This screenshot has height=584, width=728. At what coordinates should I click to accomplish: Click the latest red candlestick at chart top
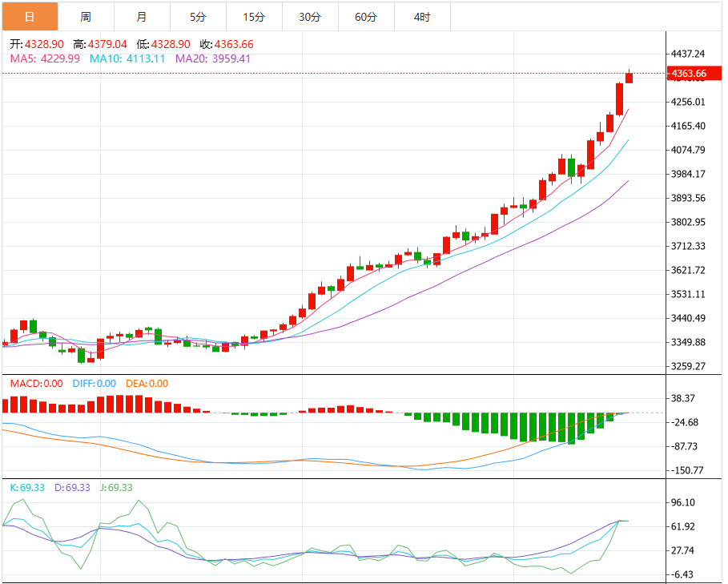point(629,78)
